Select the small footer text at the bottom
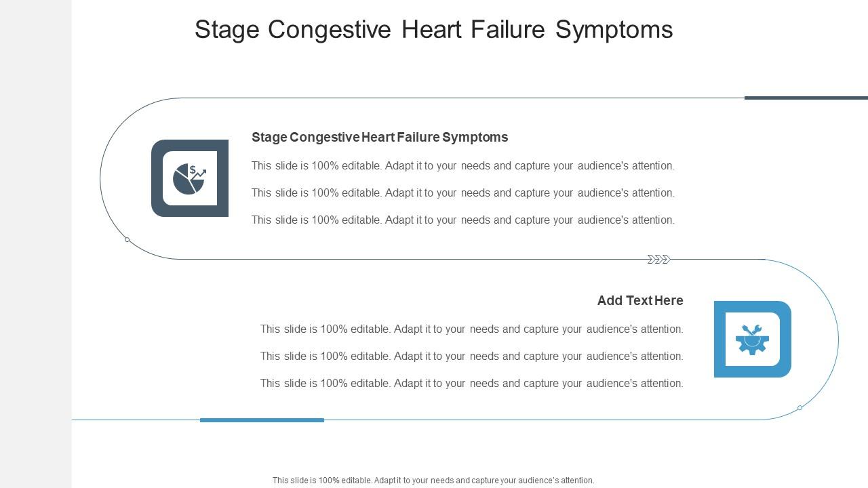 pyautogui.click(x=433, y=481)
